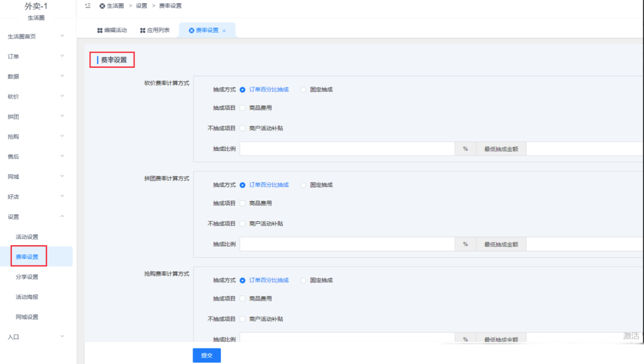Expand the 订单 sidebar menu
The height and width of the screenshot is (364, 644).
pos(36,57)
